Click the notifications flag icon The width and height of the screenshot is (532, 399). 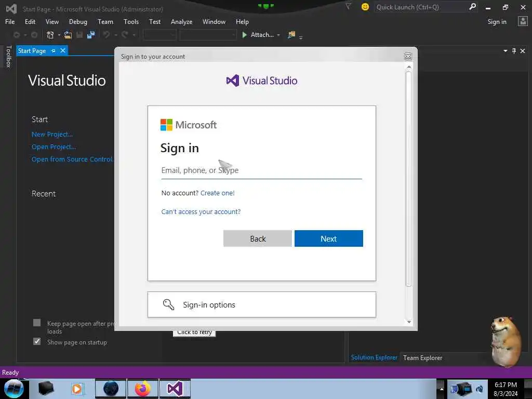point(348,6)
